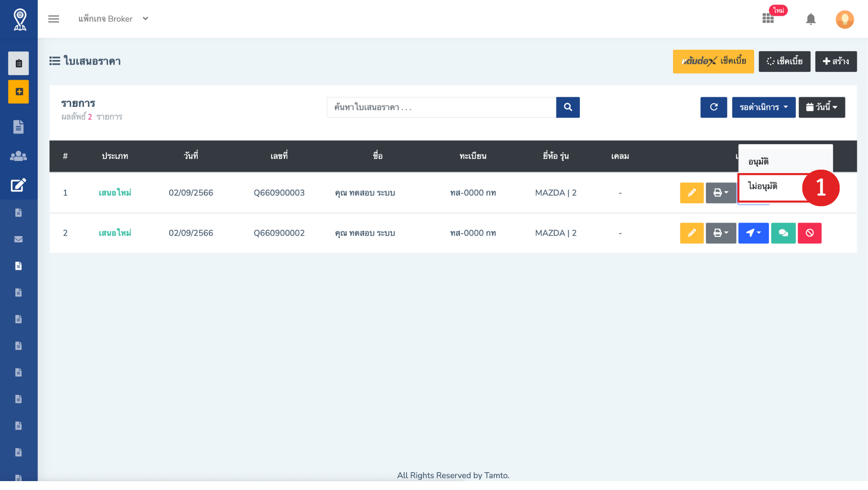Image resolution: width=868 pixels, height=490 pixels.
Task: Click the วันที่ column header
Action: point(191,156)
